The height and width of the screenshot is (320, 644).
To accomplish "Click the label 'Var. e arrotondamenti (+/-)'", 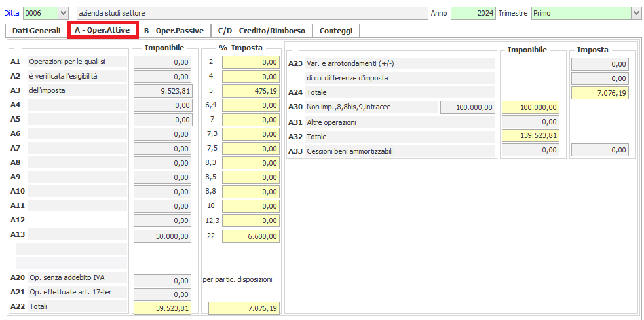I will pos(350,63).
